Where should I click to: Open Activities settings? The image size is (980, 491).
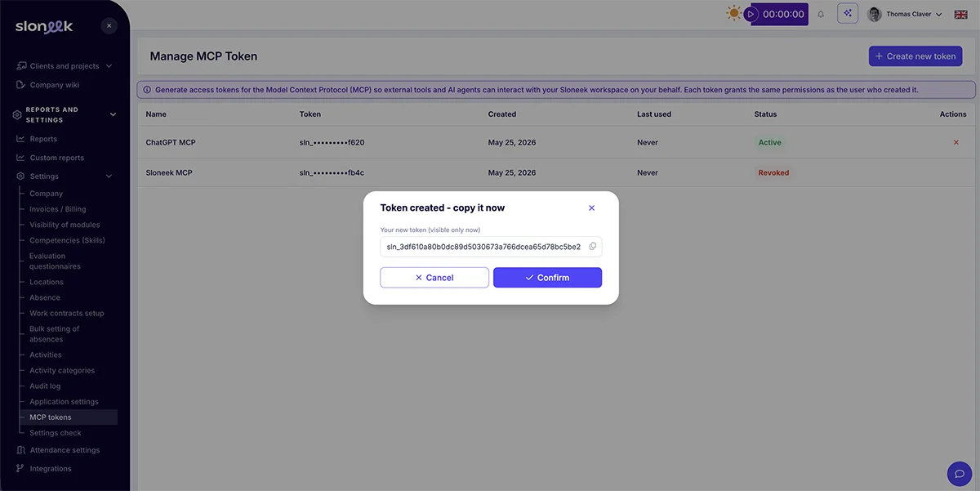pyautogui.click(x=46, y=355)
